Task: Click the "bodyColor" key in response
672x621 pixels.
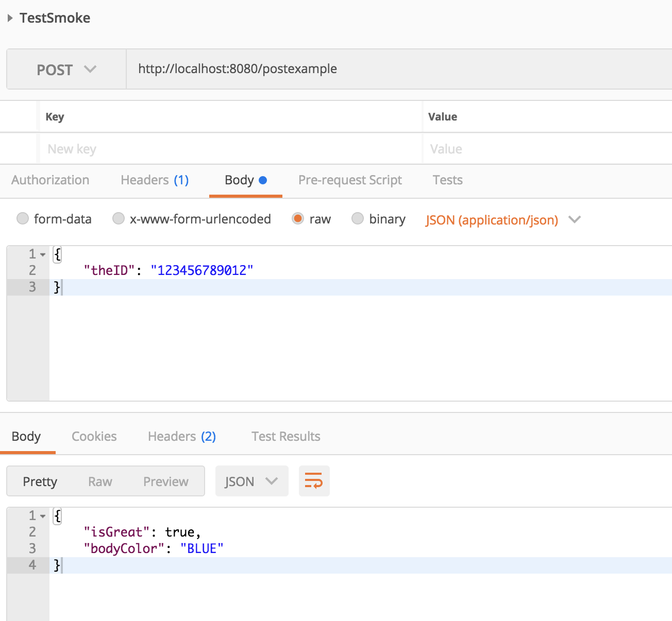Action: pos(124,548)
